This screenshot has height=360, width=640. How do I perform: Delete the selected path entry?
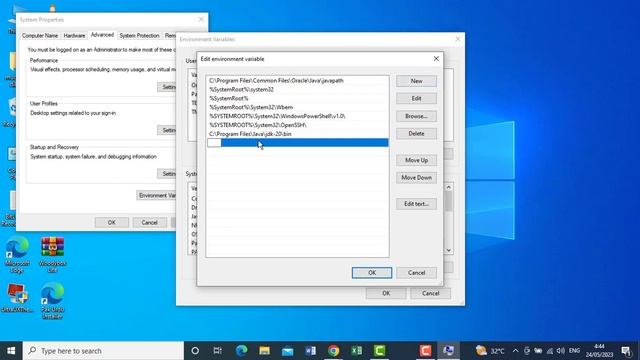[416, 133]
